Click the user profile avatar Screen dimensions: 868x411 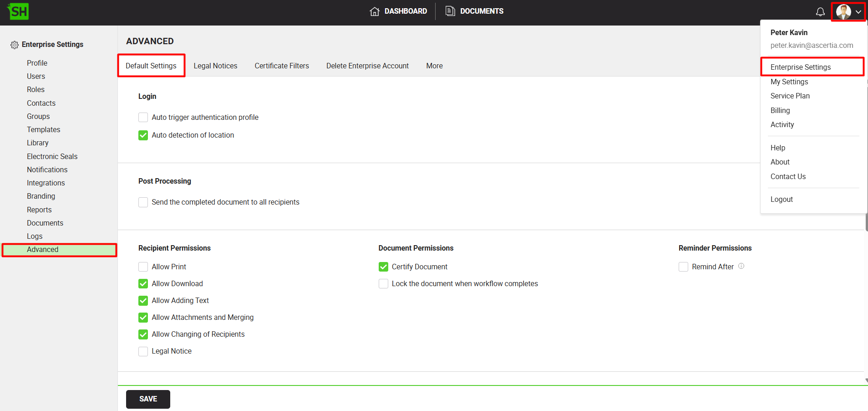tap(843, 12)
